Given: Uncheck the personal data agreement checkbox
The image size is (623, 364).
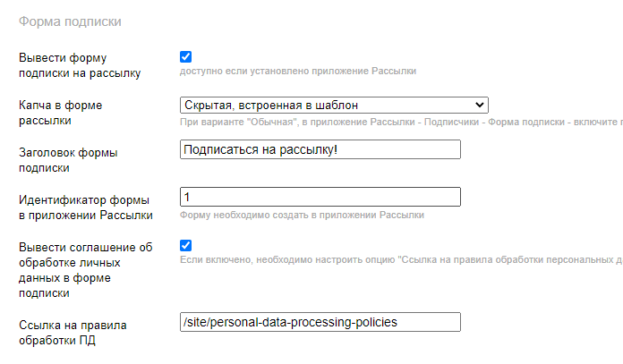Looking at the screenshot, I should click(186, 245).
